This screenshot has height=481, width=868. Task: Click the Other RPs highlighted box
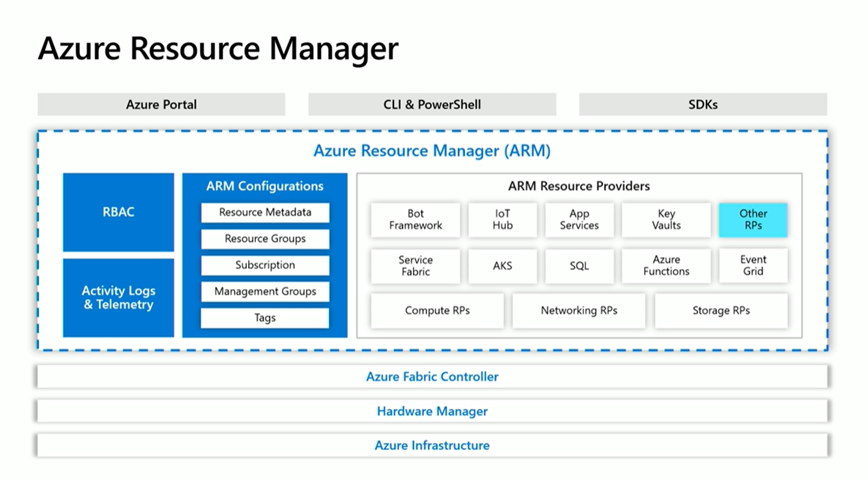[753, 220]
